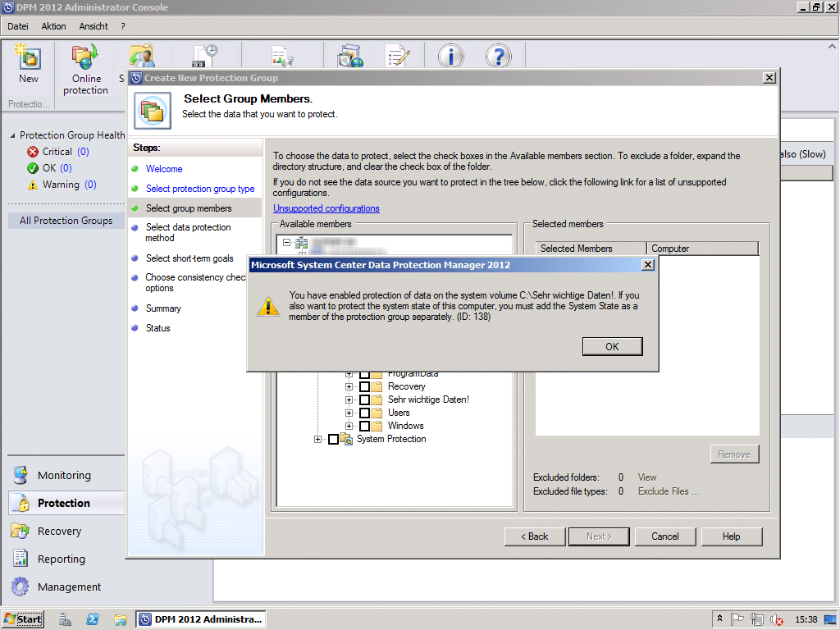Click DPM 2012 Administrator taskbar button

[x=200, y=619]
